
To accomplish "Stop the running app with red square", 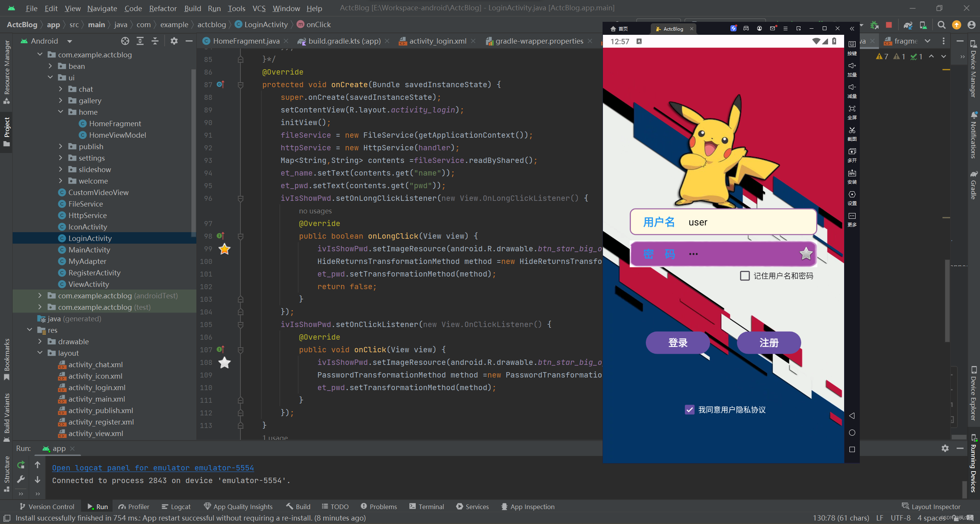I will [889, 25].
